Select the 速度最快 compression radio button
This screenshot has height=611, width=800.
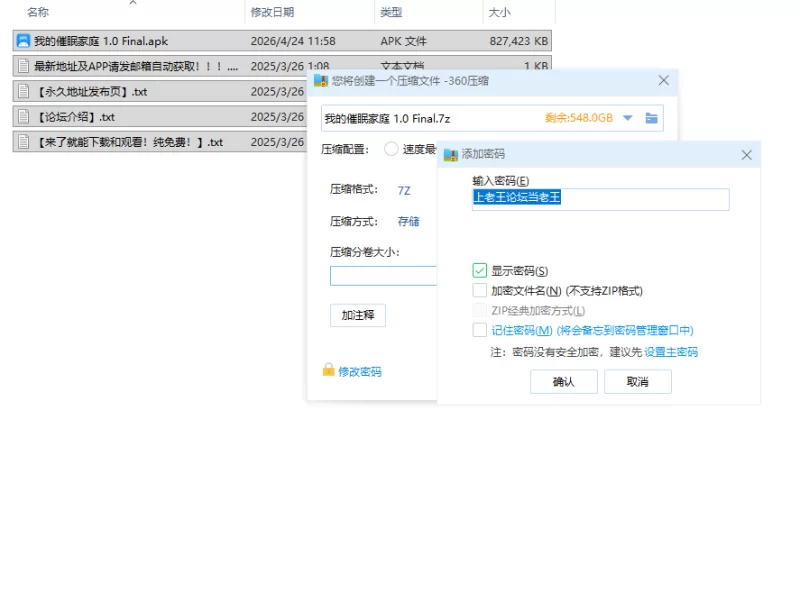coord(391,149)
